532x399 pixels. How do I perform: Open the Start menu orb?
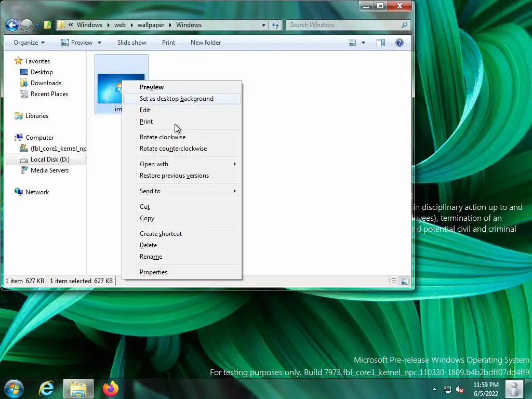(14, 389)
